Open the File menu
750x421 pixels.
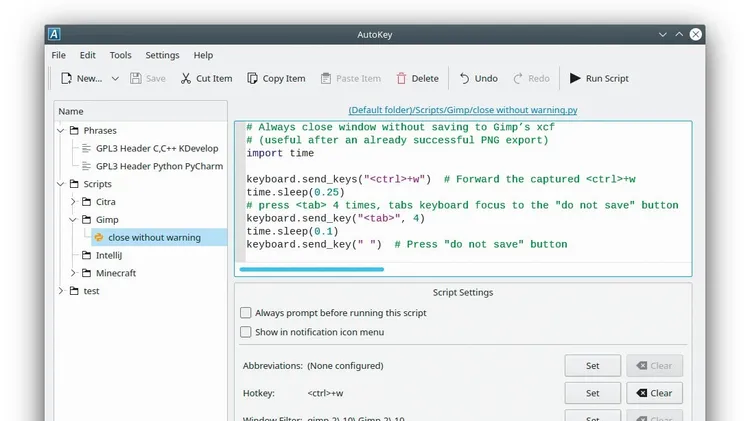point(58,55)
